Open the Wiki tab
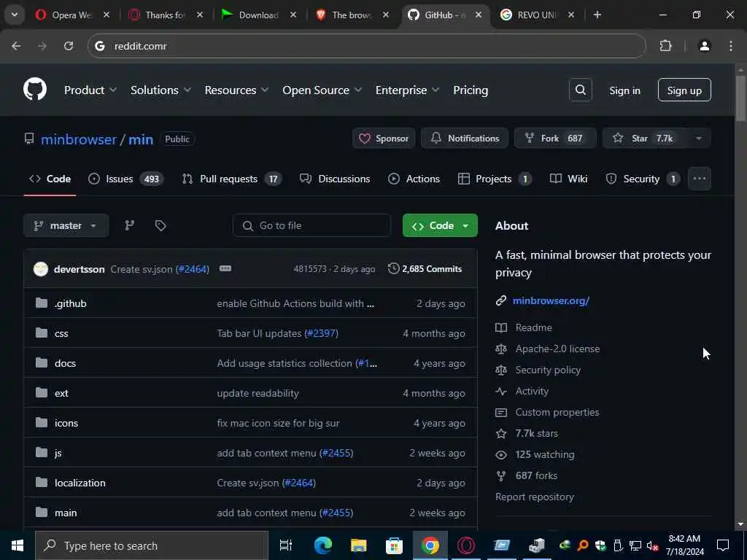 point(569,179)
